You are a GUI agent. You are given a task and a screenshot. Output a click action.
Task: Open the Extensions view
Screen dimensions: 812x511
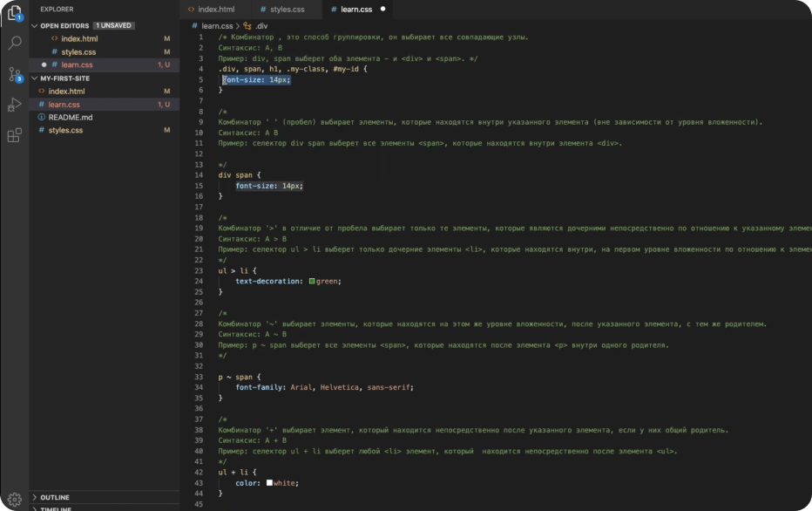pyautogui.click(x=15, y=135)
